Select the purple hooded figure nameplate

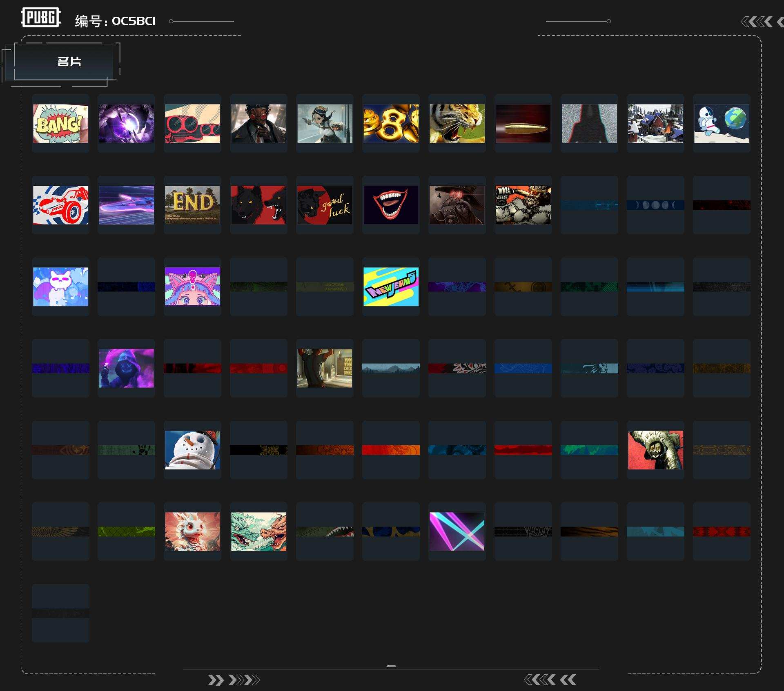coord(126,368)
